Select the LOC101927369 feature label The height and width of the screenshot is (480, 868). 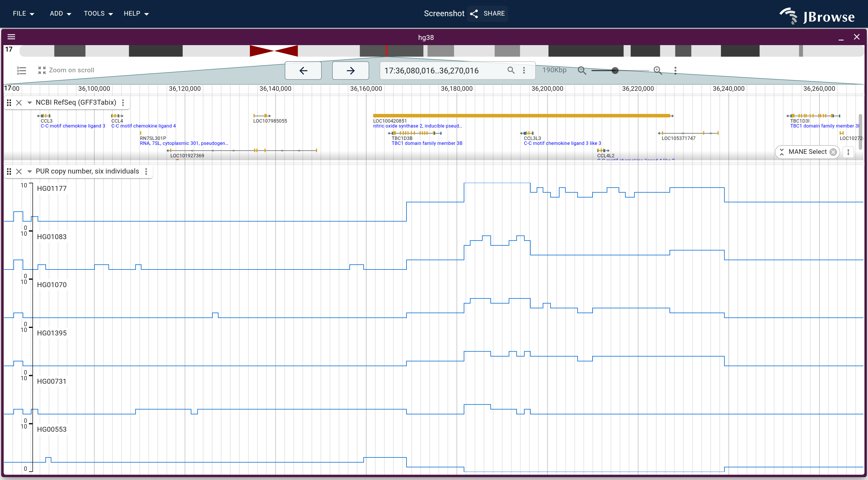pos(187,156)
